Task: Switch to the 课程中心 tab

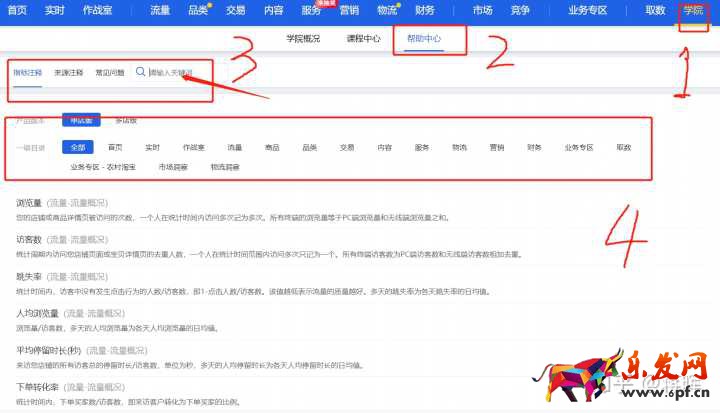Action: coord(362,39)
